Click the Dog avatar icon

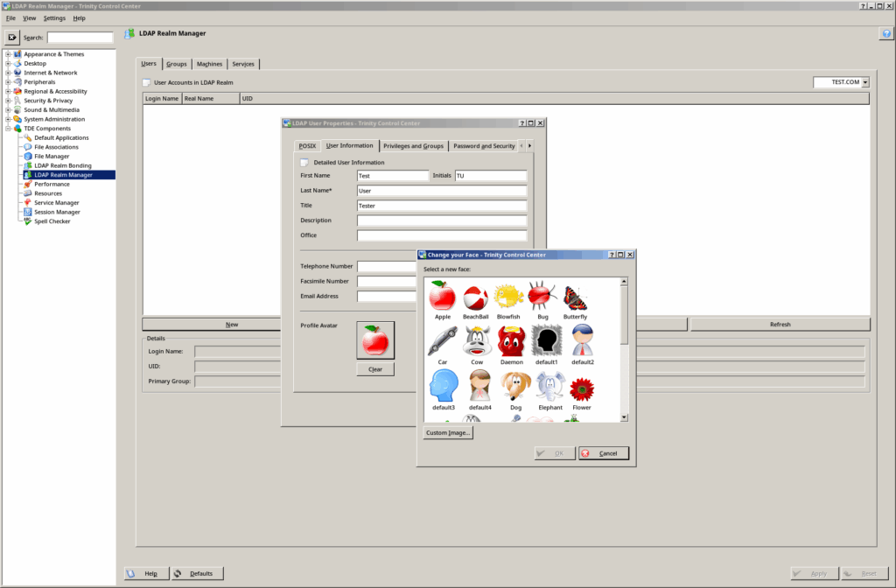[x=515, y=386]
